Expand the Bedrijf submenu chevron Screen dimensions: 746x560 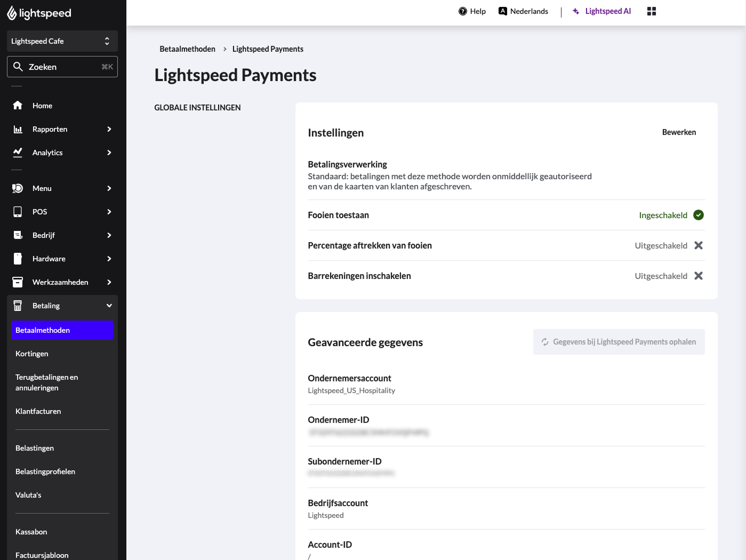coord(109,235)
